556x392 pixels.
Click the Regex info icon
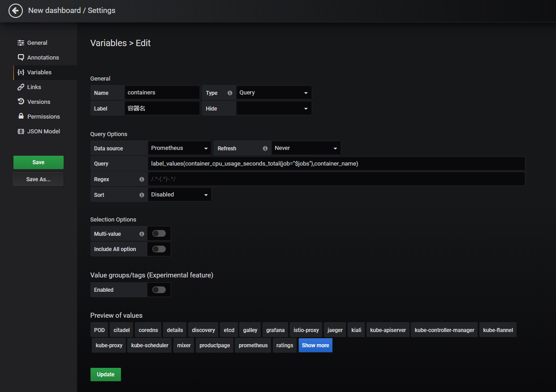pyautogui.click(x=142, y=179)
